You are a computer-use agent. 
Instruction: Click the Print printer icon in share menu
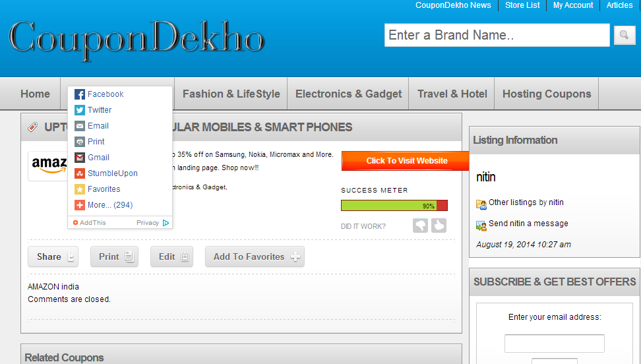80,142
